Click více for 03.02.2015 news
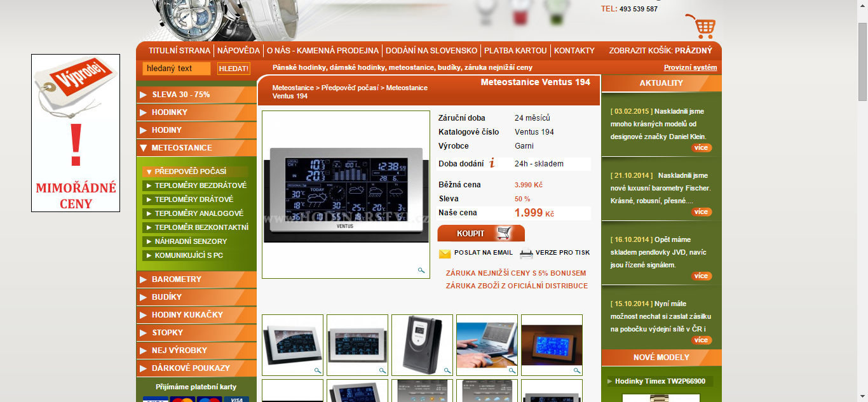This screenshot has width=868, height=402. click(702, 148)
